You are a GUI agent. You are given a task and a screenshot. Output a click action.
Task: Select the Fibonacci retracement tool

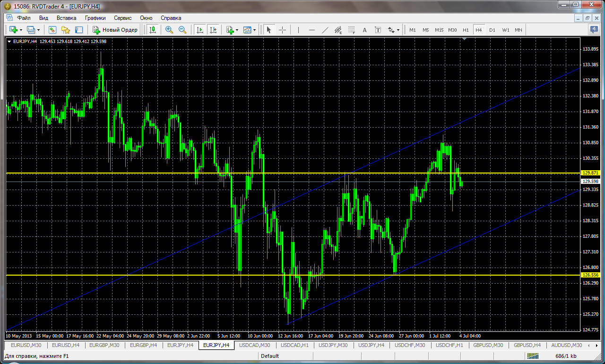[352, 30]
